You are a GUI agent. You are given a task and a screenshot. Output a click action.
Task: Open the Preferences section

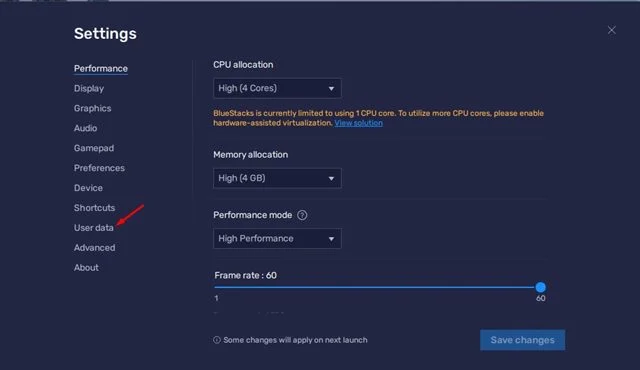pyautogui.click(x=99, y=168)
